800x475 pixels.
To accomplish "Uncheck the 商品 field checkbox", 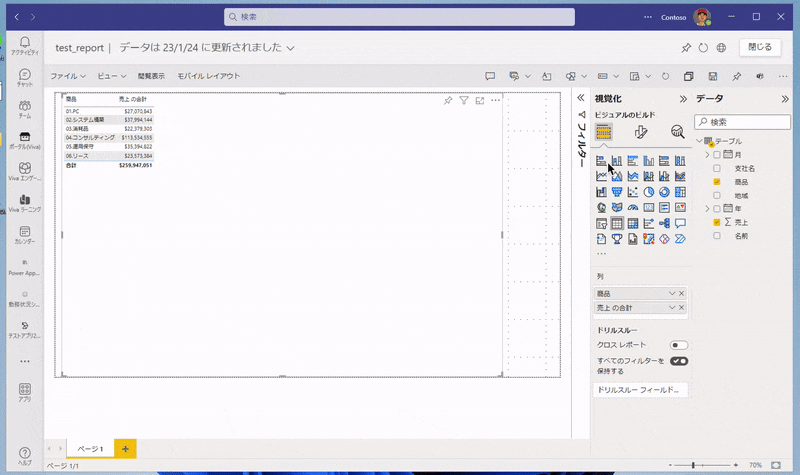I will 717,182.
